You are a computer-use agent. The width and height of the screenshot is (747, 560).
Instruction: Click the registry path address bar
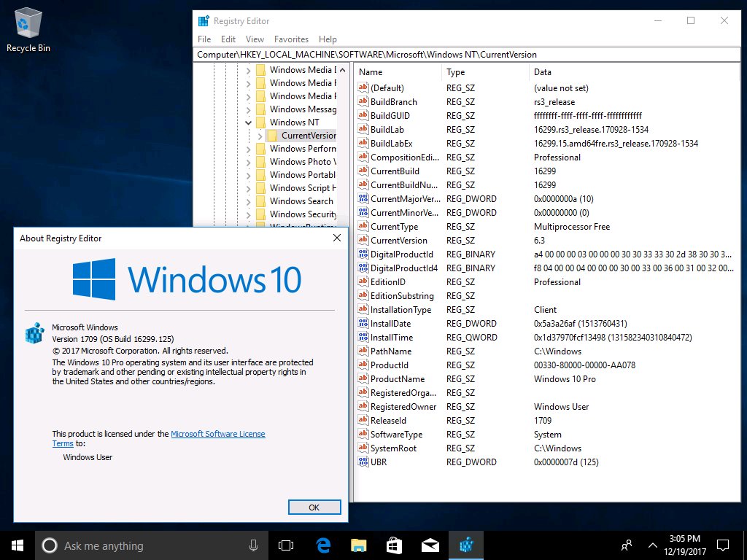click(x=467, y=54)
